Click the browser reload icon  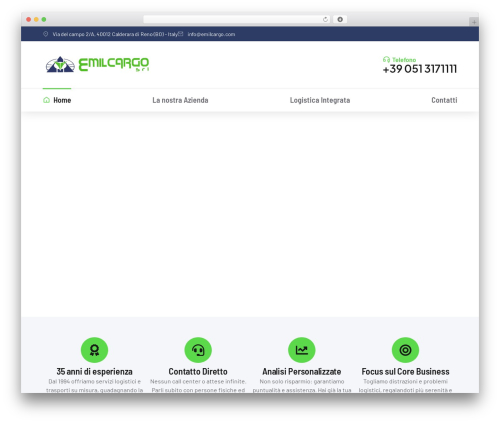coord(325,20)
